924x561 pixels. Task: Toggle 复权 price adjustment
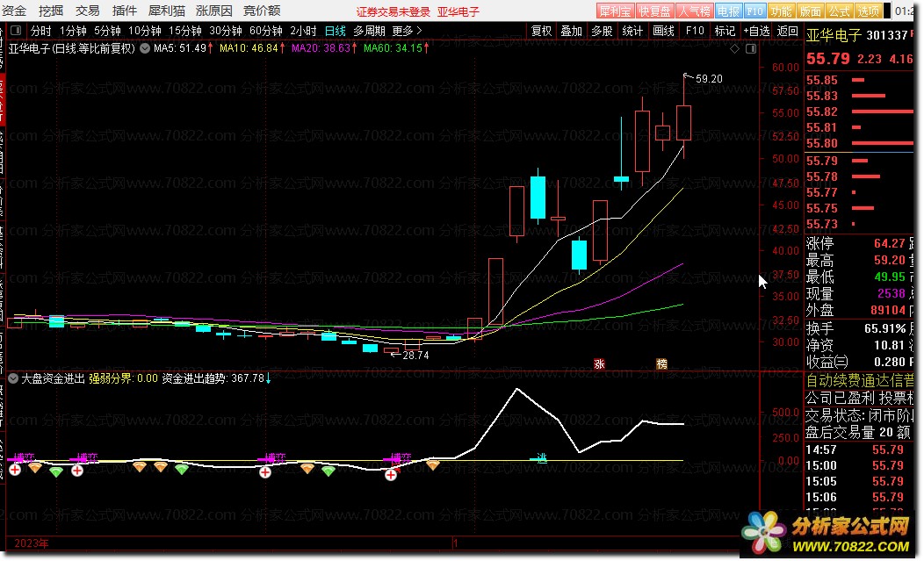[541, 31]
